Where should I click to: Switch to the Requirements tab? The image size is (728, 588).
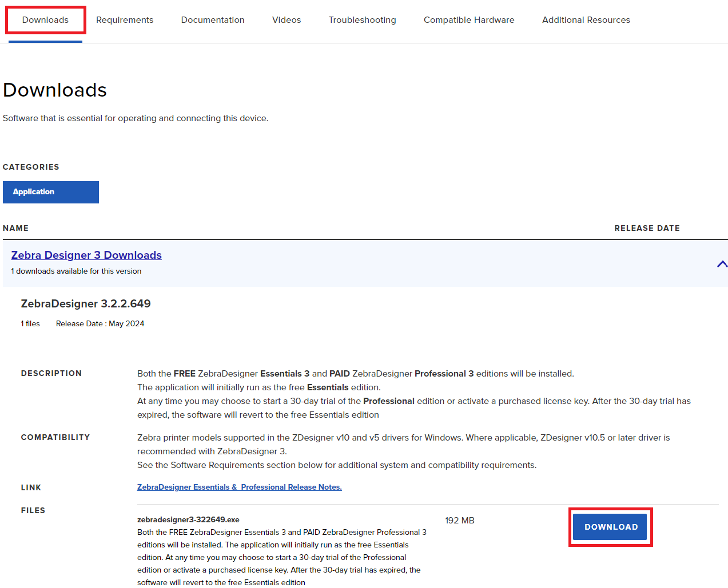(x=125, y=19)
